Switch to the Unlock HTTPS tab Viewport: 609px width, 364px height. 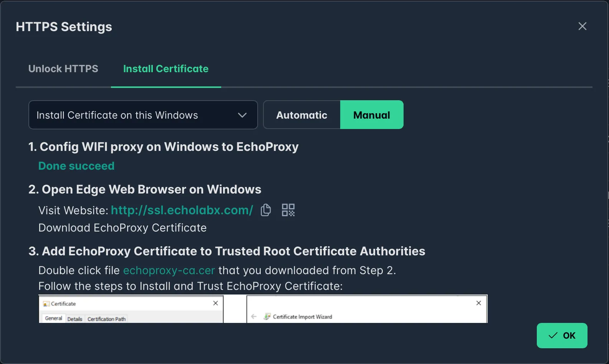pos(63,69)
